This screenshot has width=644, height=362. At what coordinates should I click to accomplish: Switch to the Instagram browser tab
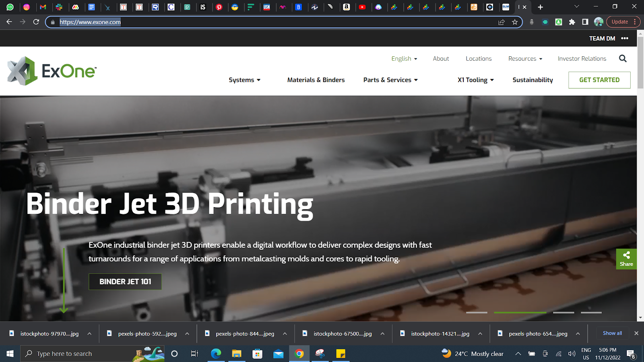pos(27,7)
